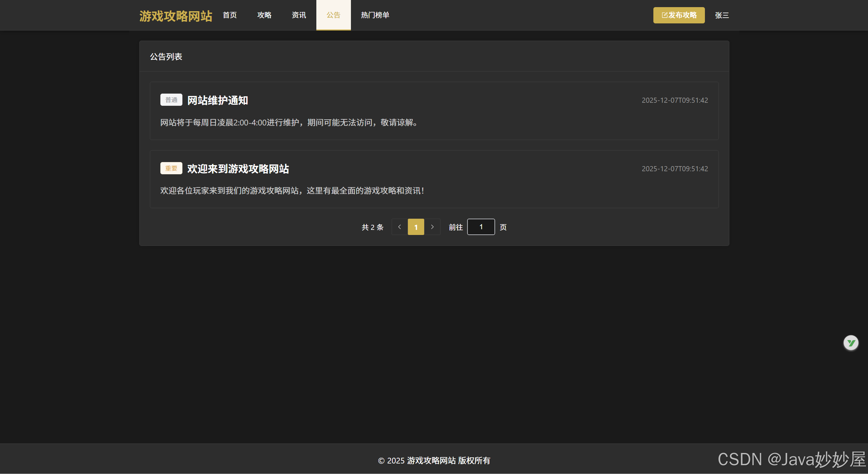Open the 资讯 news navigation item
Screen dimensions: 868x474
299,15
